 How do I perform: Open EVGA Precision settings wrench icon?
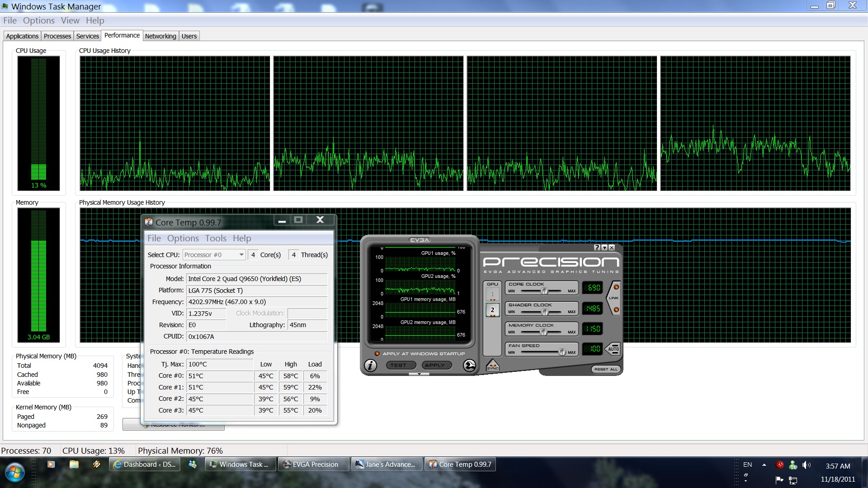tap(469, 365)
